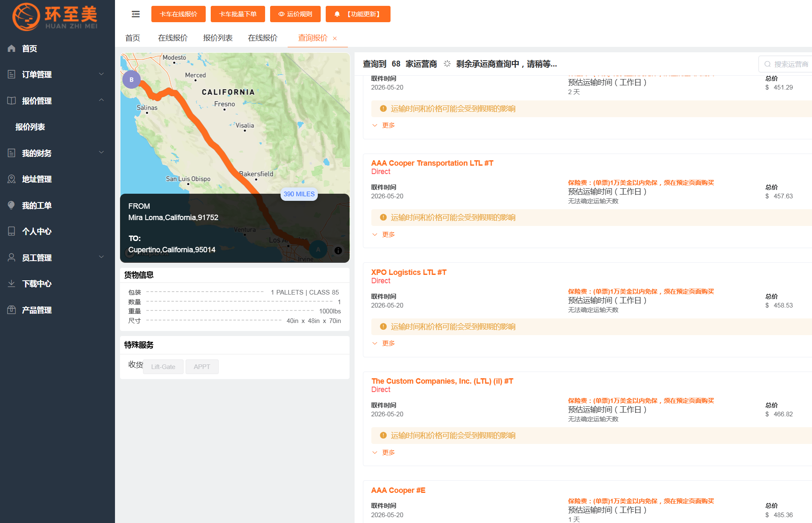
Task: Click the 搜索运营商 search field
Action: click(x=785, y=64)
